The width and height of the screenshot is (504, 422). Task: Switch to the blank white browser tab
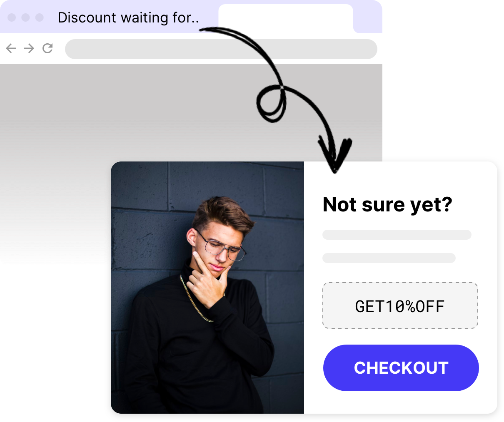(286, 19)
